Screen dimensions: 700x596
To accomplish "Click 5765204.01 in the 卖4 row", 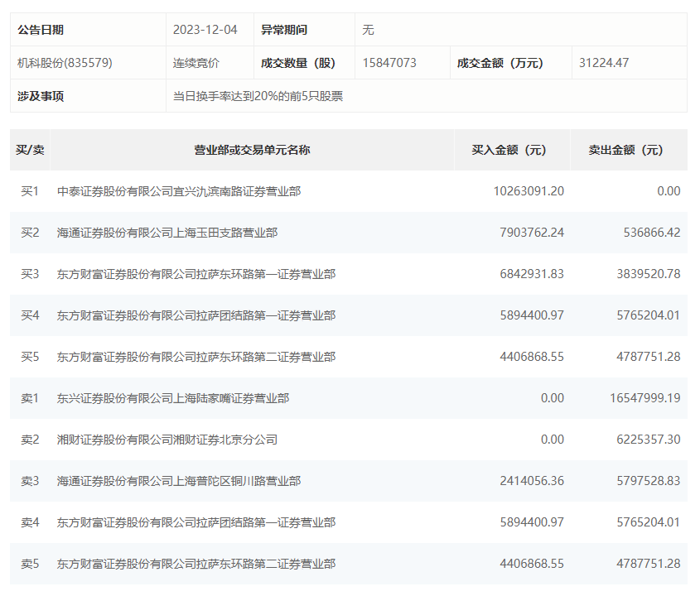I will [648, 522].
